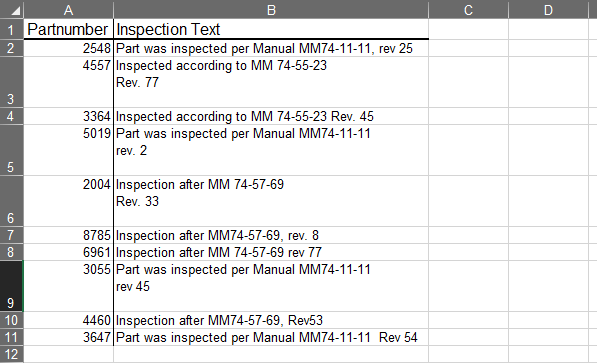Click cell with partnumber 4557

tap(69, 82)
